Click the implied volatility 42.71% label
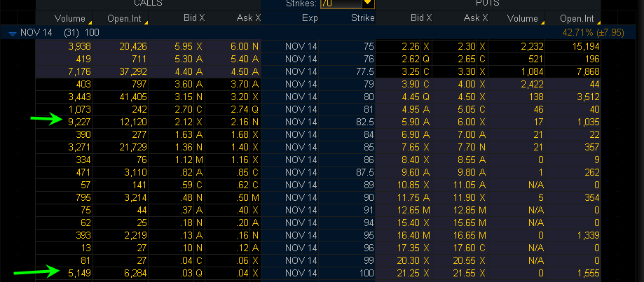This screenshot has height=282, width=644. tap(579, 33)
